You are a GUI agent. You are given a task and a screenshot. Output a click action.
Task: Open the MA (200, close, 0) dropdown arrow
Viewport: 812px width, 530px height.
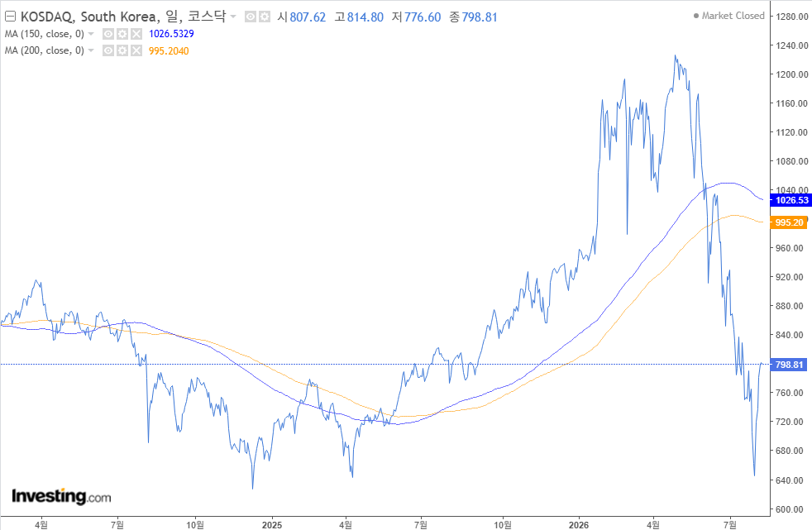91,50
